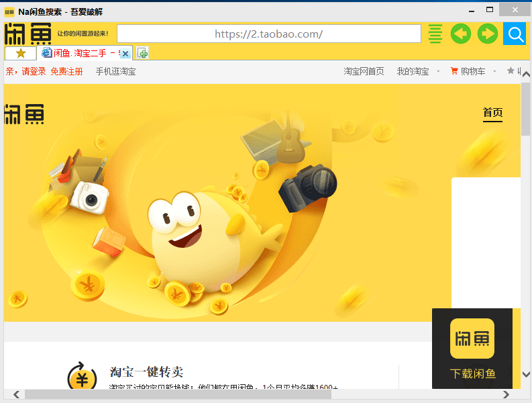Open the 购物车 shopping cart
Screen dimensions: 532x403
[472, 71]
